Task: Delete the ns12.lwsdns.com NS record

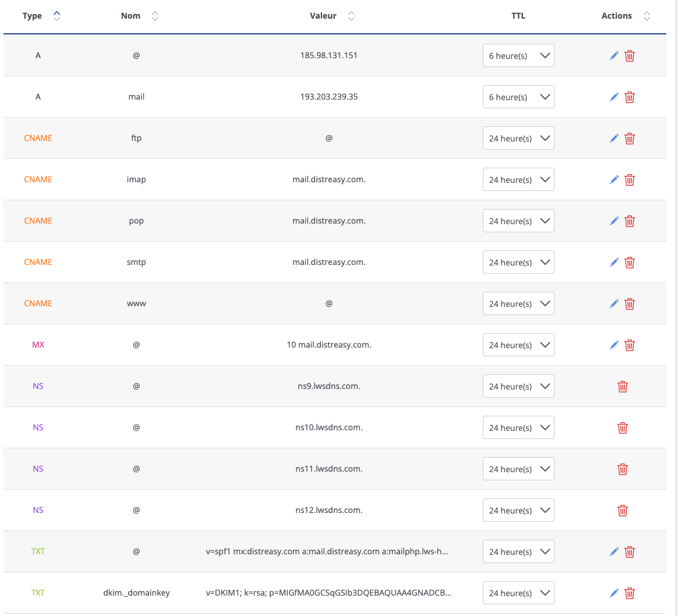Action: point(623,511)
